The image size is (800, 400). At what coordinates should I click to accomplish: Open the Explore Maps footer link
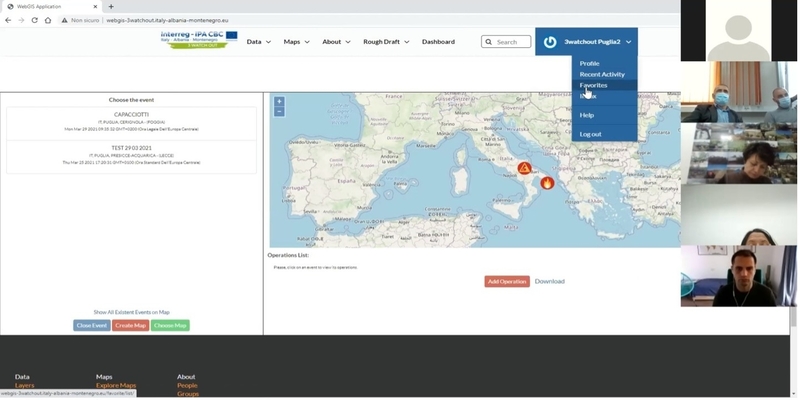pyautogui.click(x=116, y=386)
